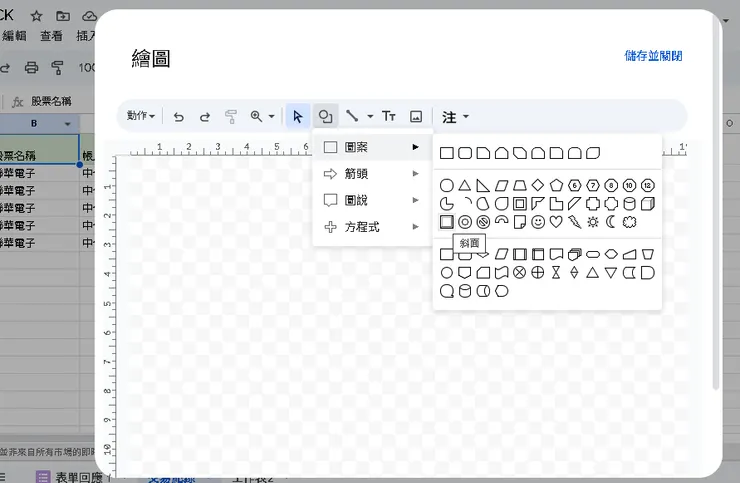
Task: Insert the 3D cube shape
Action: pyautogui.click(x=648, y=204)
